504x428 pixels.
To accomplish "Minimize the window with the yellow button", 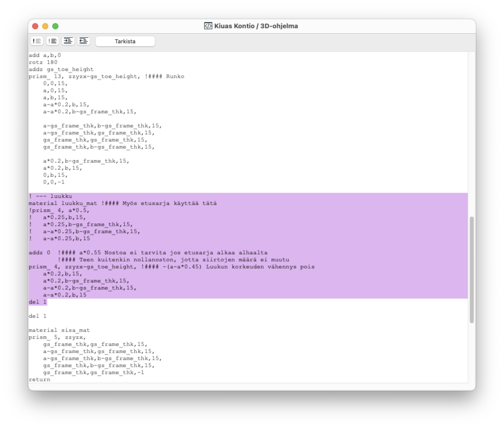I will point(45,26).
